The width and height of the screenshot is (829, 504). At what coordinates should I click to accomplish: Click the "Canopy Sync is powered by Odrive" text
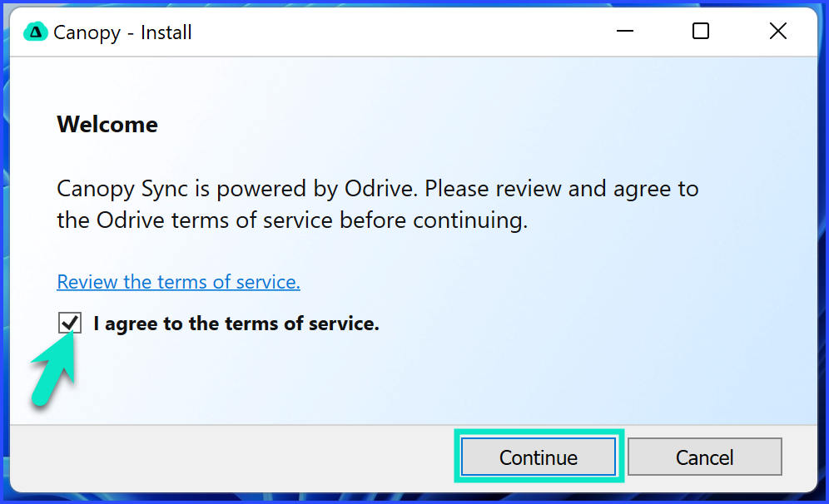(x=236, y=189)
